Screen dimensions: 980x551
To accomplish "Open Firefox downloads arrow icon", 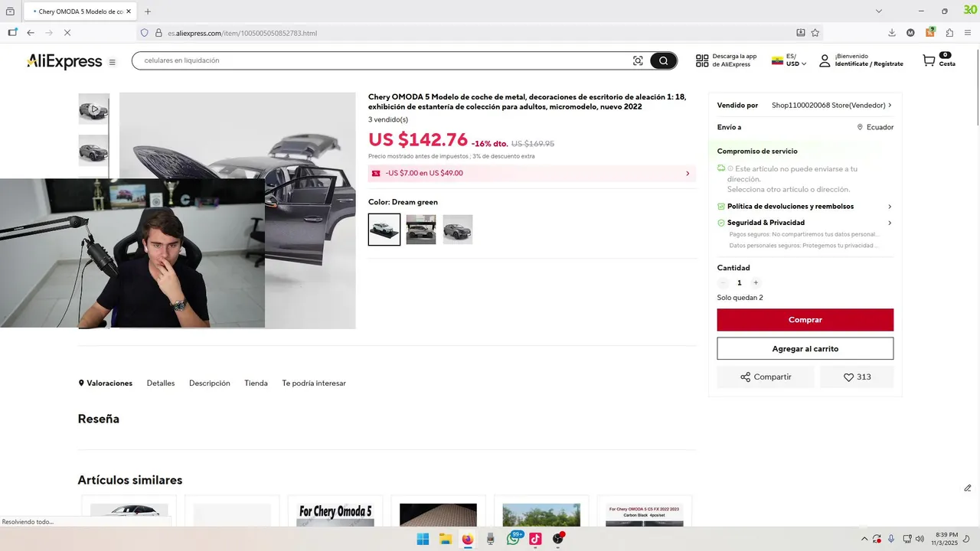I will [892, 33].
